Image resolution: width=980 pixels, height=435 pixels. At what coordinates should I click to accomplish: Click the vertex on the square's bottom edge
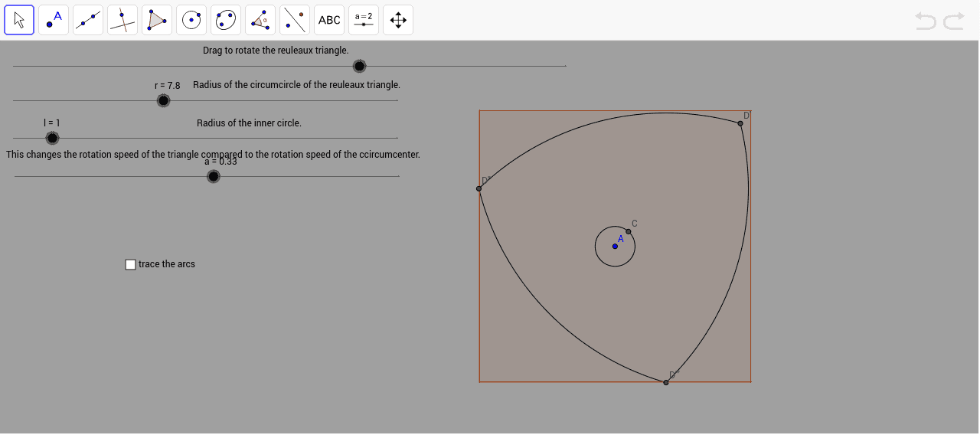666,382
